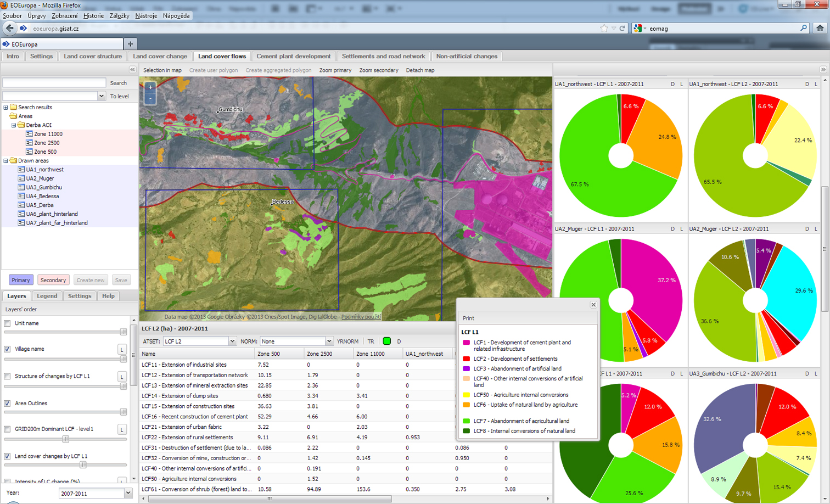The image size is (830, 504).
Task: Zoom out on the map with minus button
Action: point(150,99)
